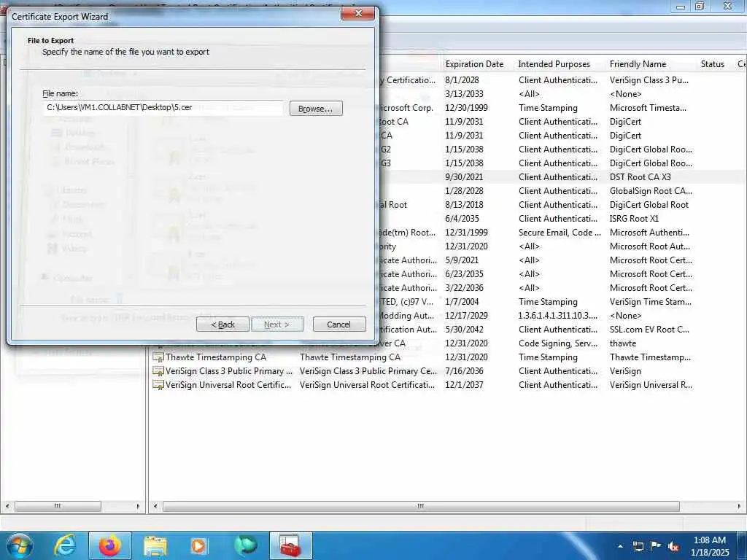Click the Secure Email, Code ... purposes cell
Image resolution: width=747 pixels, height=560 pixels.
tap(560, 233)
